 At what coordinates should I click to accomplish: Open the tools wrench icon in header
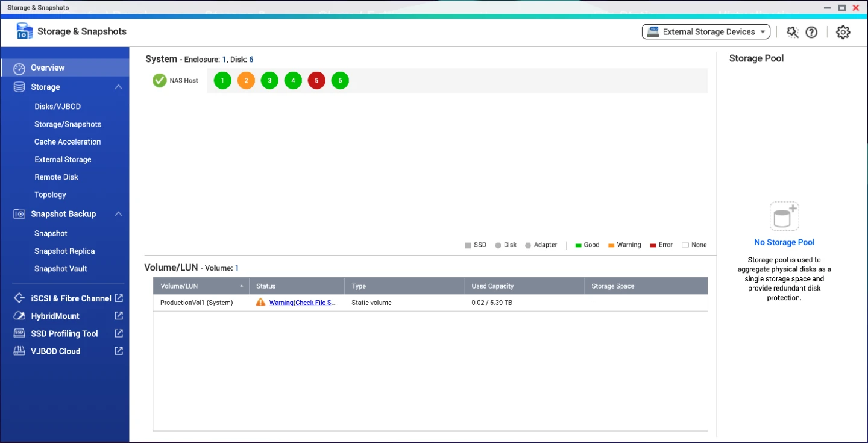793,32
